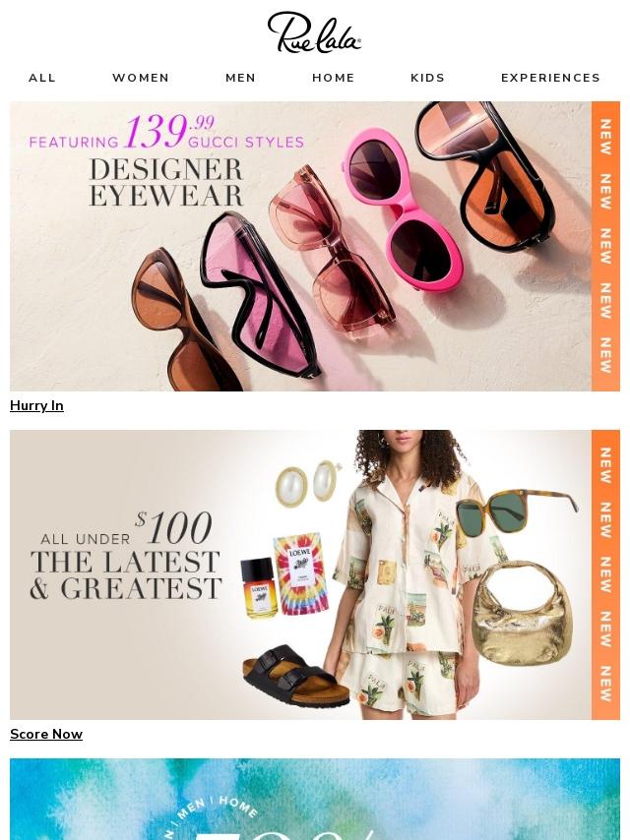Select the black Birkenstock sandal image
This screenshot has width=630, height=840.
(x=294, y=675)
